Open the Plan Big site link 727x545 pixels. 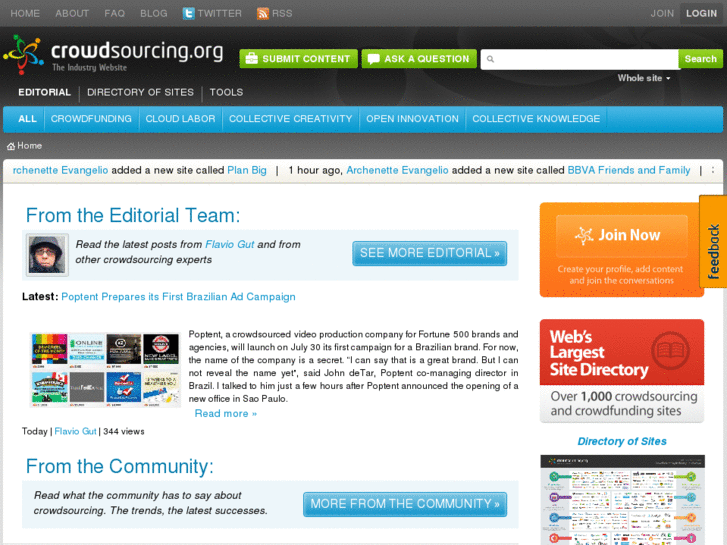pos(247,170)
